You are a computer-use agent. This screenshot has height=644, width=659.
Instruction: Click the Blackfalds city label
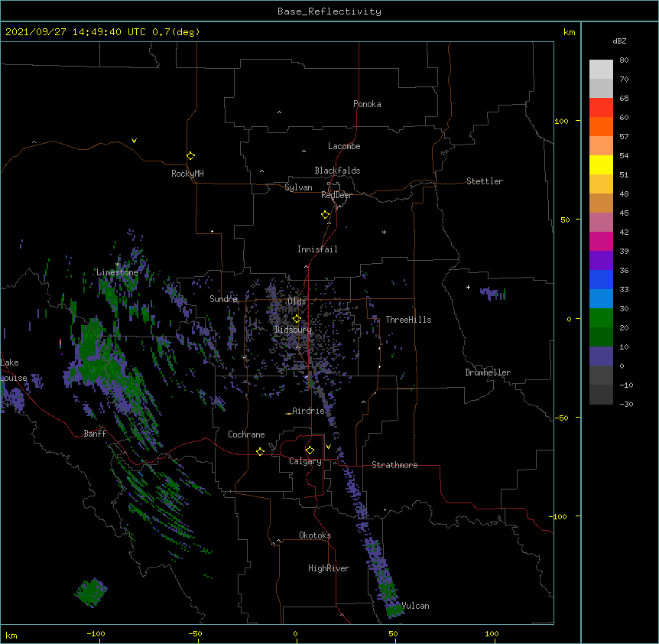[337, 171]
